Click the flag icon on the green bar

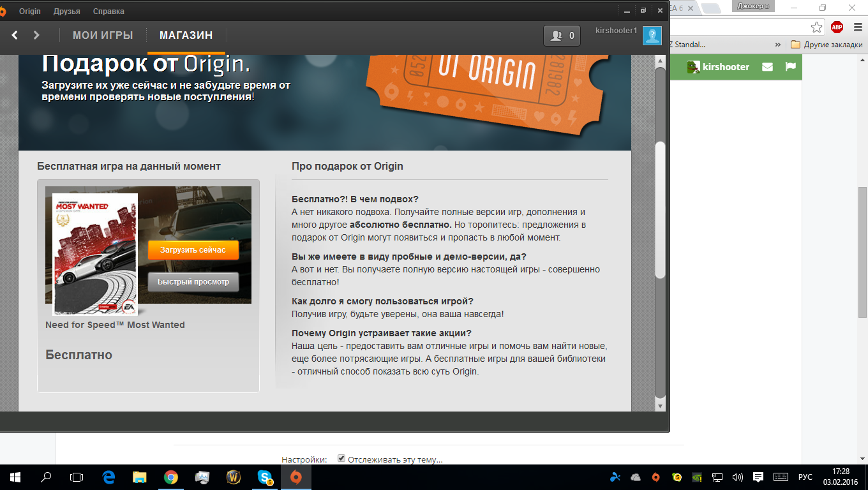[x=790, y=66]
